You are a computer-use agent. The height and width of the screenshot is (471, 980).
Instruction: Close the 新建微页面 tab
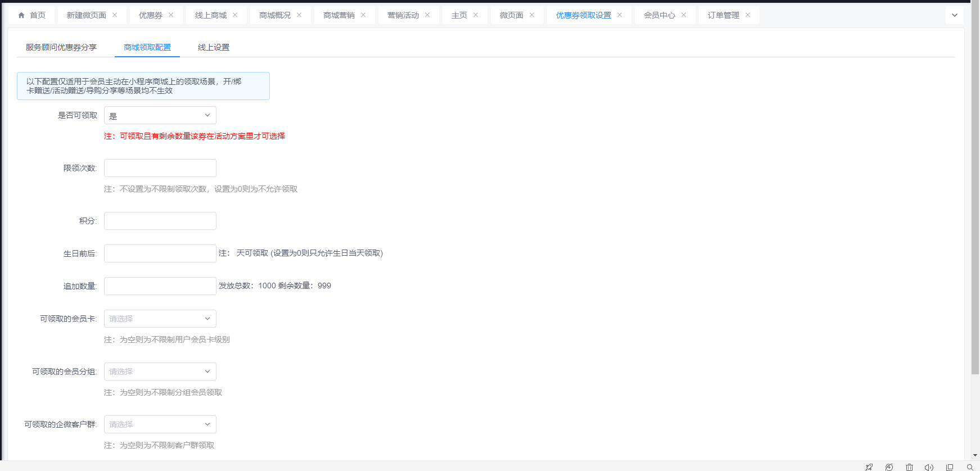click(x=115, y=15)
